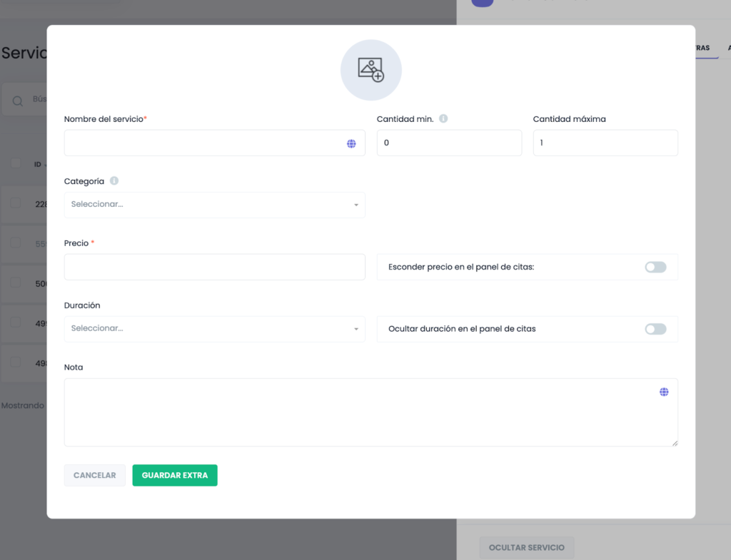Click into the Cantidad máxima field

[605, 143]
